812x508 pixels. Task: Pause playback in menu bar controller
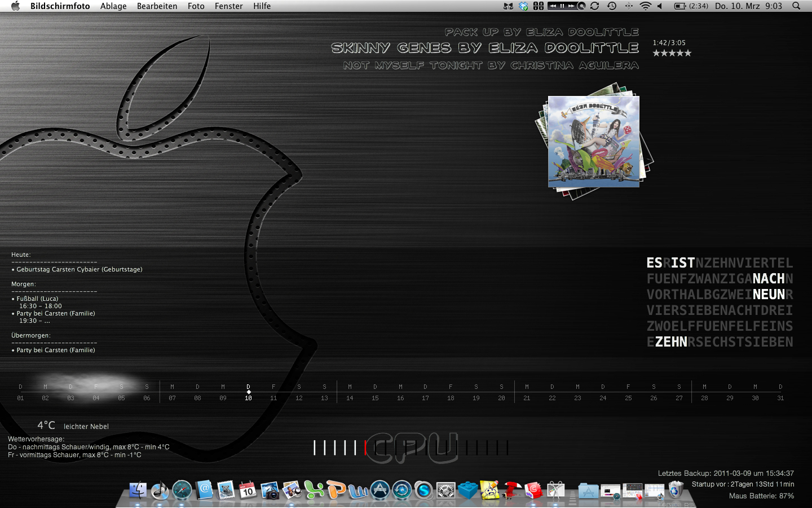point(562,6)
